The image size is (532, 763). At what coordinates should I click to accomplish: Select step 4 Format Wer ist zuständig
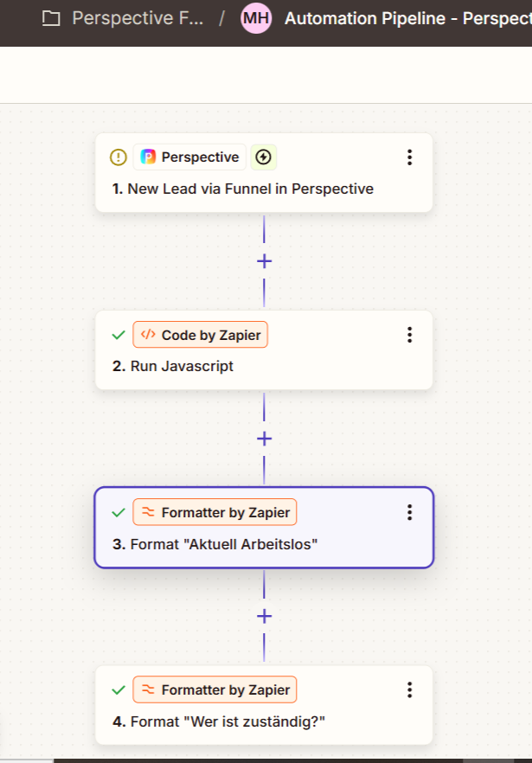(264, 705)
